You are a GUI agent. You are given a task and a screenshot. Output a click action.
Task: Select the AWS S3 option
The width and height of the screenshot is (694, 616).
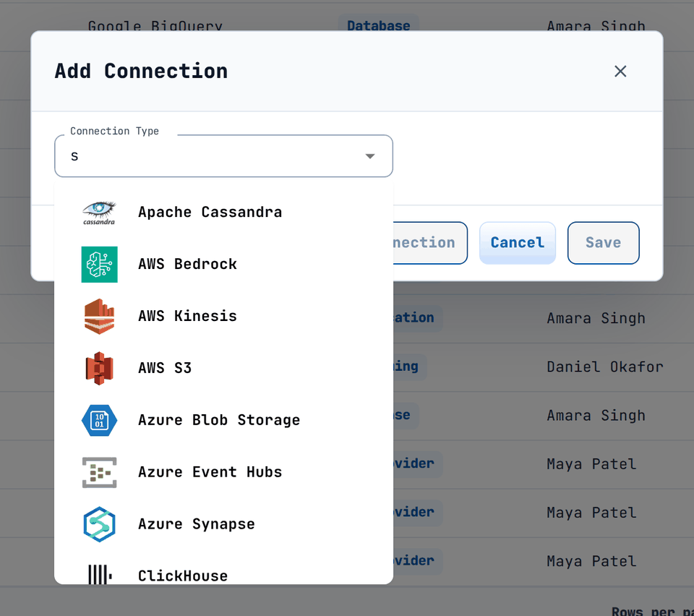click(223, 368)
